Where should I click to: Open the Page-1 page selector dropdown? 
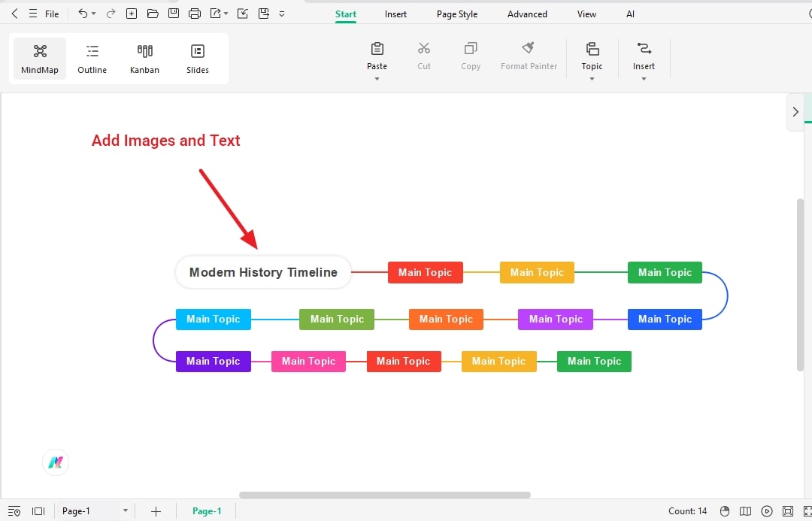(x=95, y=511)
